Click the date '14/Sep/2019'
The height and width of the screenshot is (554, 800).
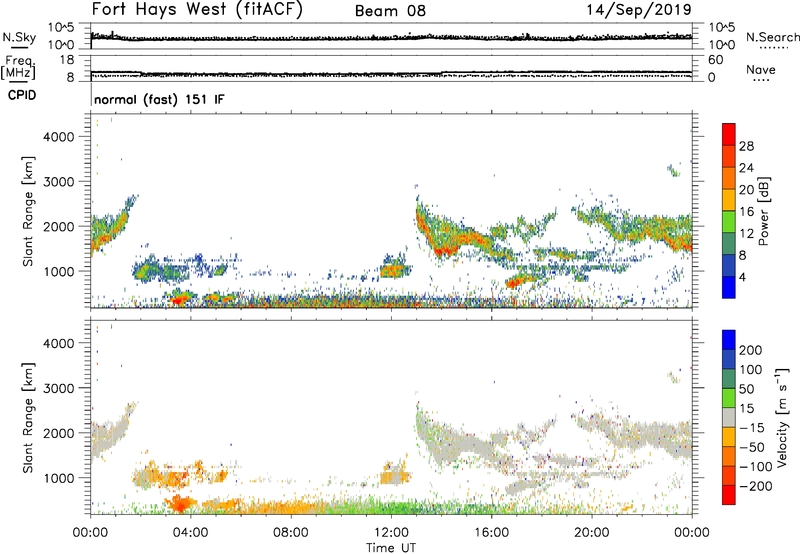click(x=639, y=10)
